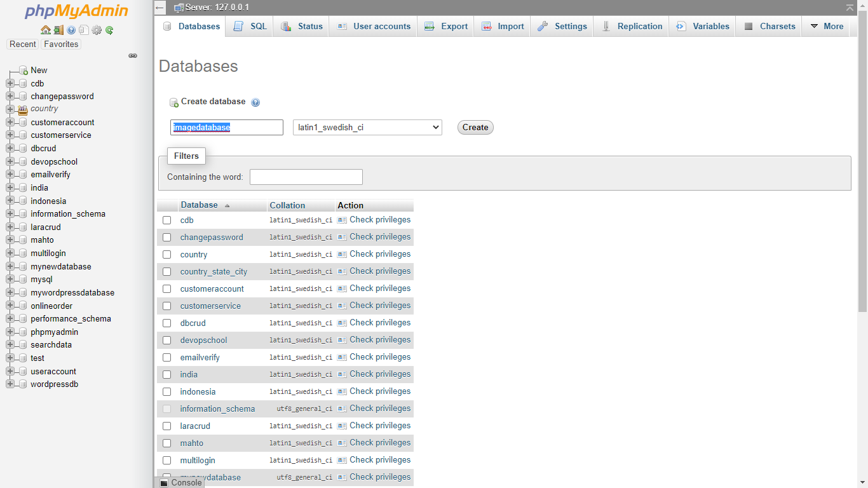
Task: Open navigation panel settings gear icon
Action: [x=97, y=30]
